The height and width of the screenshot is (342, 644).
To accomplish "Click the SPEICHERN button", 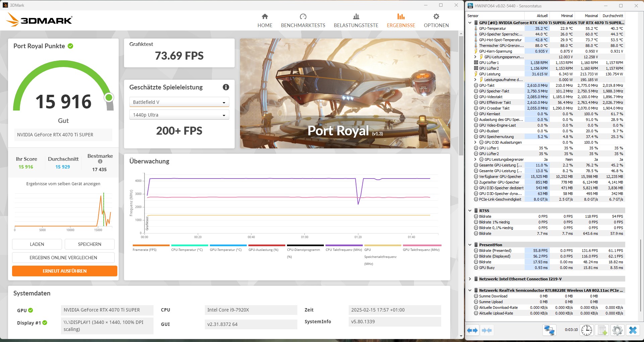I will 90,244.
